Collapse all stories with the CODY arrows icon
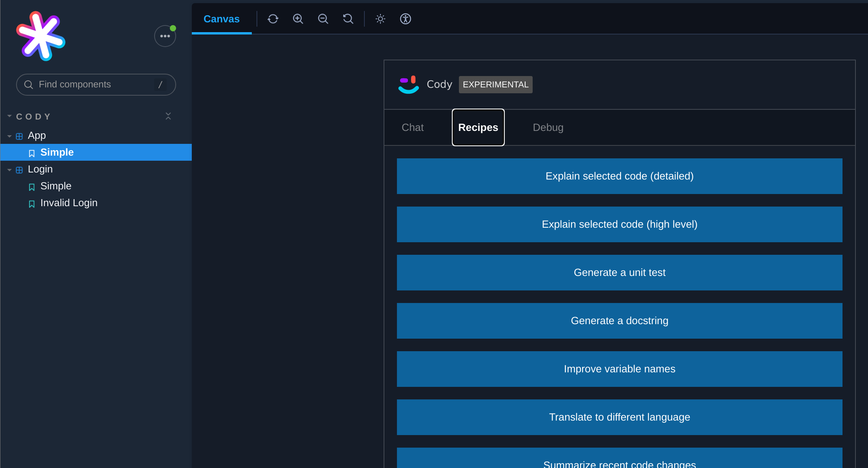The height and width of the screenshot is (468, 868). tap(168, 116)
